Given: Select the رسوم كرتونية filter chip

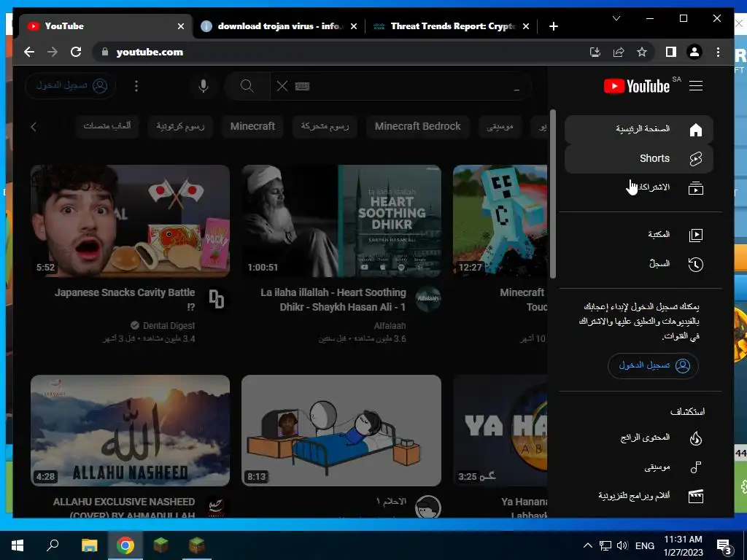Looking at the screenshot, I should click(x=180, y=127).
